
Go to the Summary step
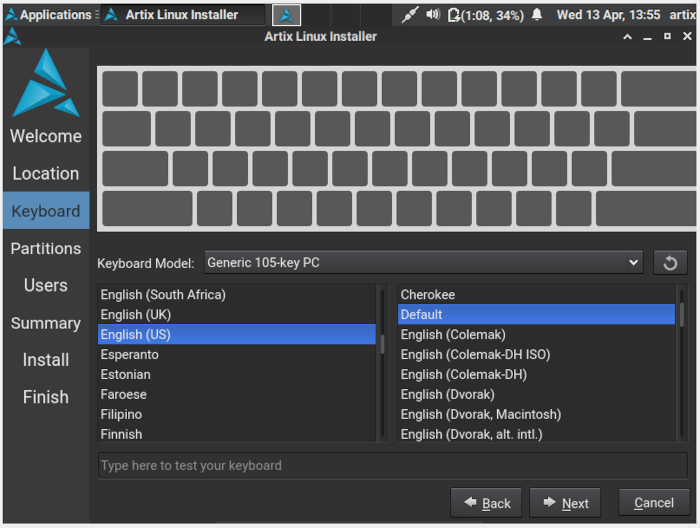pyautogui.click(x=46, y=323)
